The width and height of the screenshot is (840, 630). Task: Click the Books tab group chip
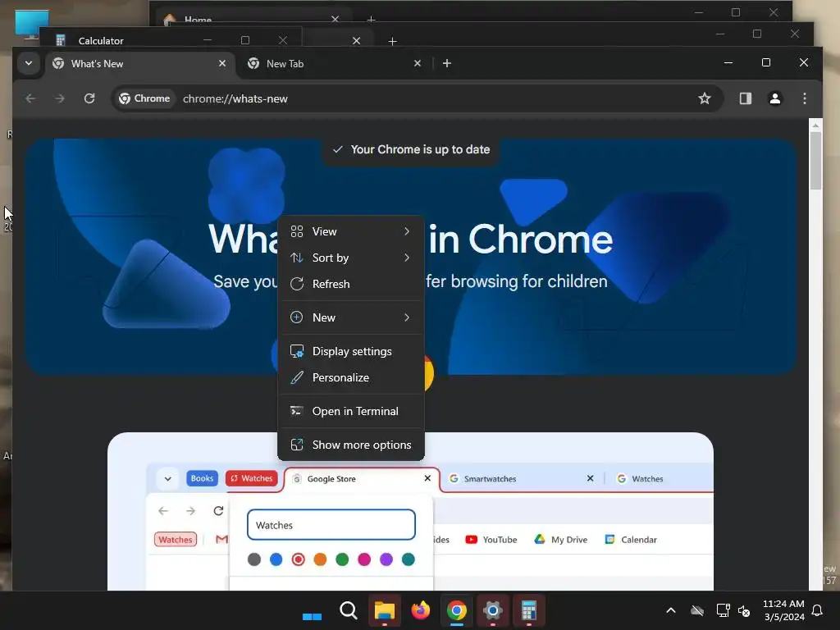click(x=202, y=478)
